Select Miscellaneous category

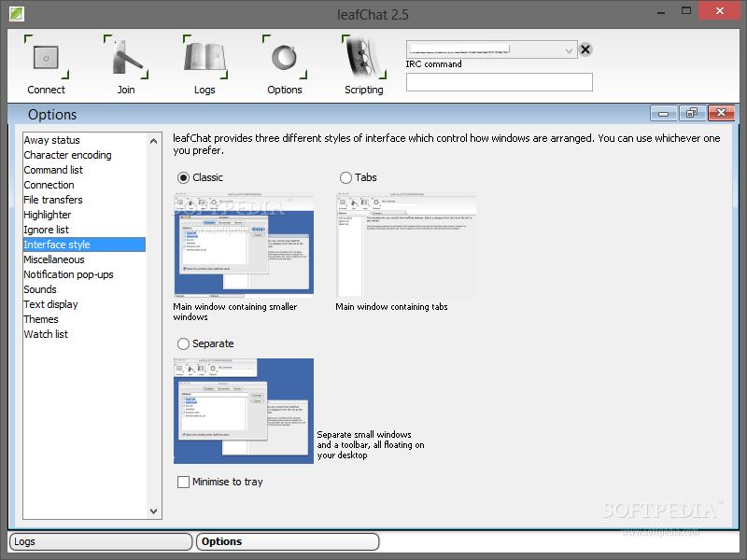pos(84,259)
